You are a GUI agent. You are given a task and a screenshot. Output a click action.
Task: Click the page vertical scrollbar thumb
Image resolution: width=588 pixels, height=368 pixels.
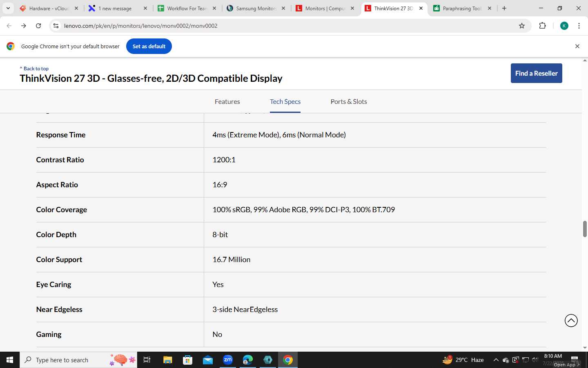pyautogui.click(x=585, y=229)
